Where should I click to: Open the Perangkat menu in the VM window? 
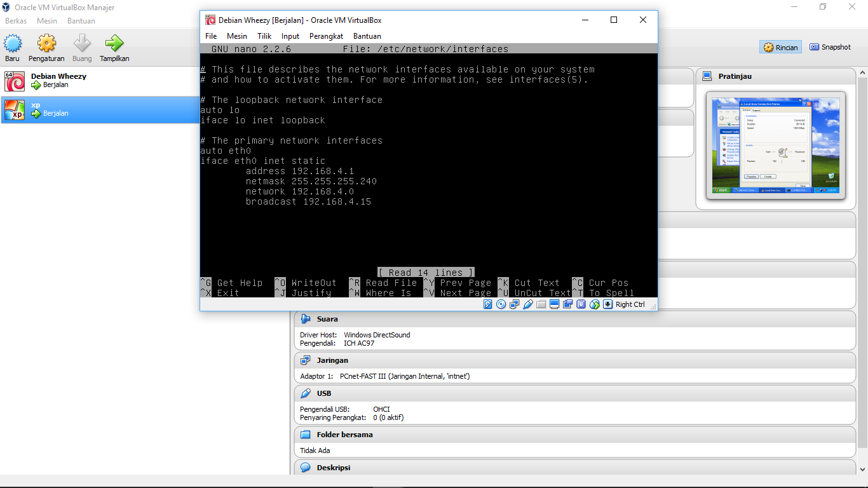pos(326,36)
